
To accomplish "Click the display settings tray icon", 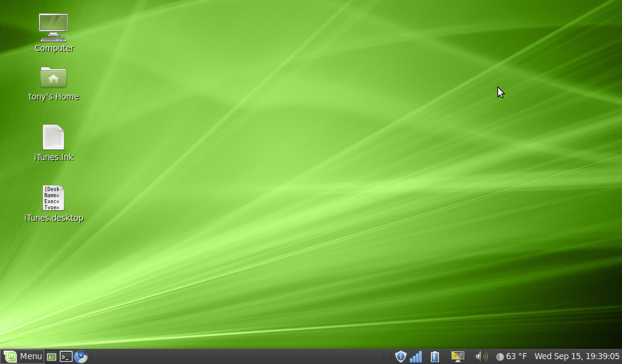I will point(457,357).
